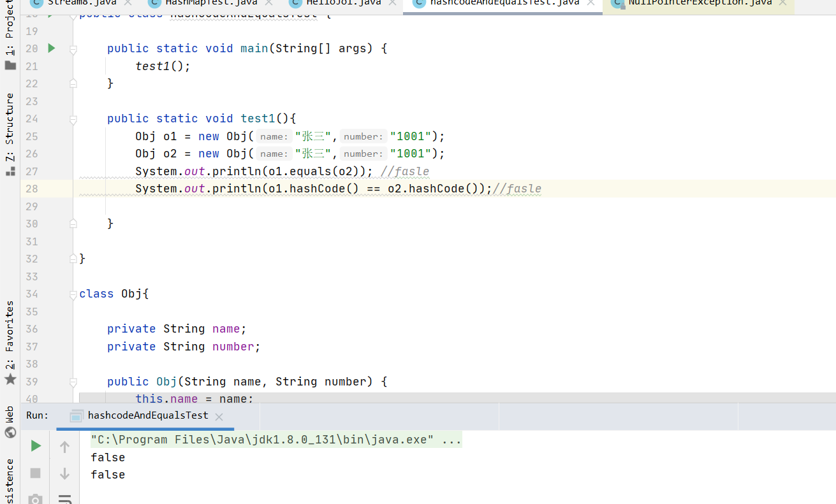This screenshot has width=836, height=504.
Task: Click the java.exe path in console
Action: click(x=268, y=439)
